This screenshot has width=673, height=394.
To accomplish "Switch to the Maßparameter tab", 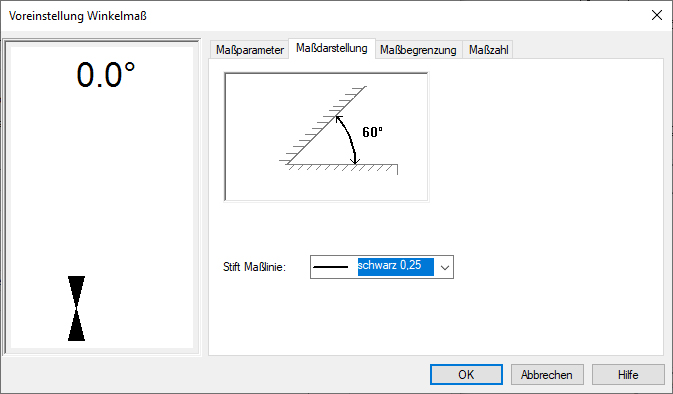I will [249, 50].
